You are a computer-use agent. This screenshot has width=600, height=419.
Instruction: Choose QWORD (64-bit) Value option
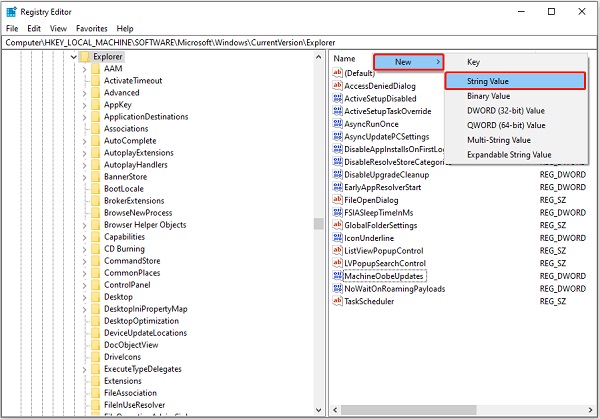point(515,125)
